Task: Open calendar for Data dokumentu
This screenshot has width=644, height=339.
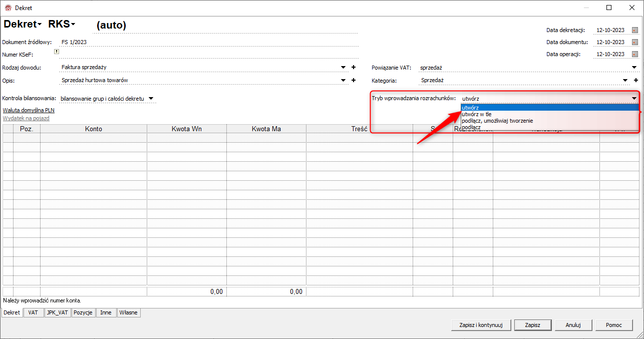Action: click(635, 42)
